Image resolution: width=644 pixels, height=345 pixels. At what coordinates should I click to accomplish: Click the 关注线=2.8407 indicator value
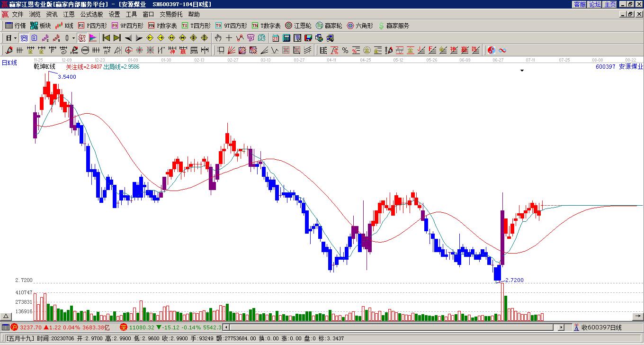[x=84, y=67]
